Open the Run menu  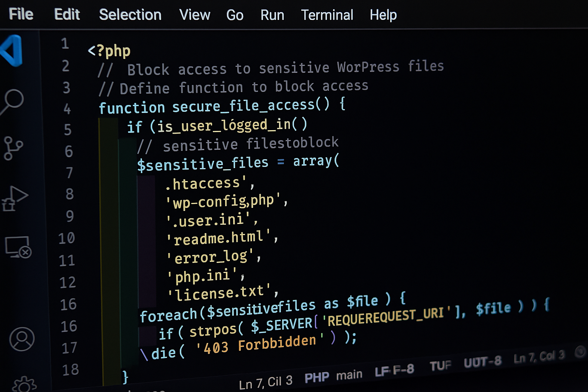[272, 15]
